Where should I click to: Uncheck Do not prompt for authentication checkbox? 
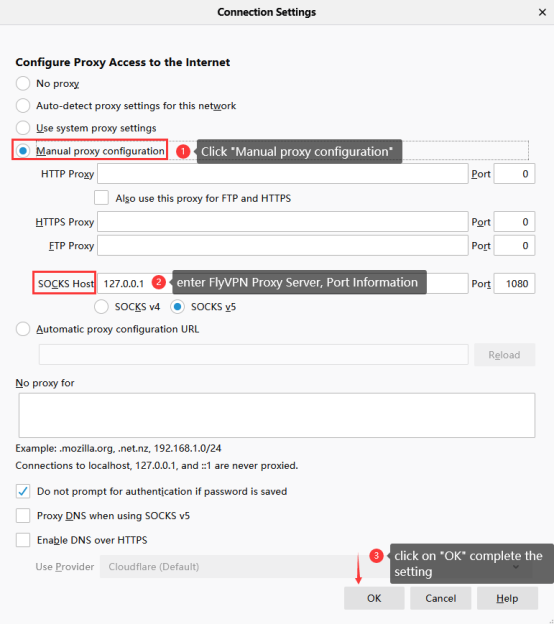pos(23,491)
